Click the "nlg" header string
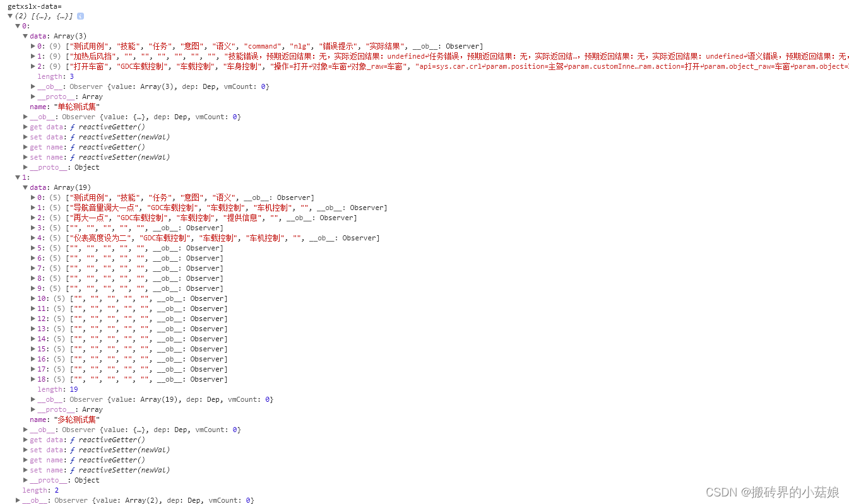The image size is (849, 504). (x=300, y=46)
